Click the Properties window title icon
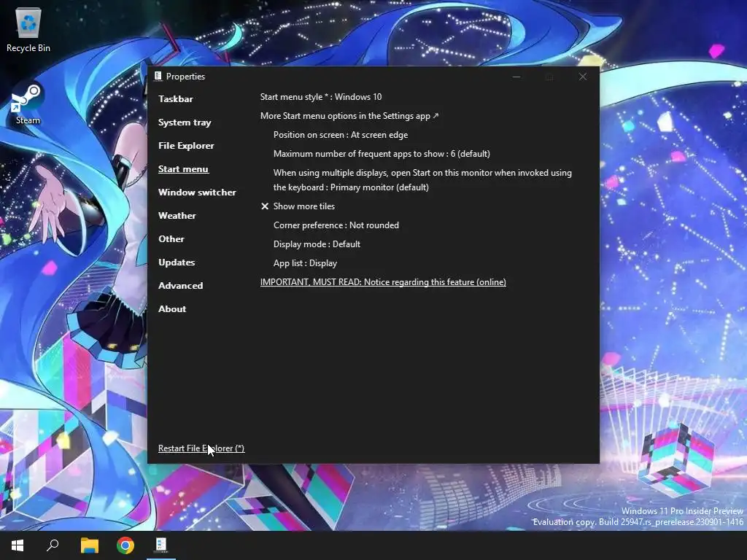The image size is (747, 560). [x=158, y=76]
